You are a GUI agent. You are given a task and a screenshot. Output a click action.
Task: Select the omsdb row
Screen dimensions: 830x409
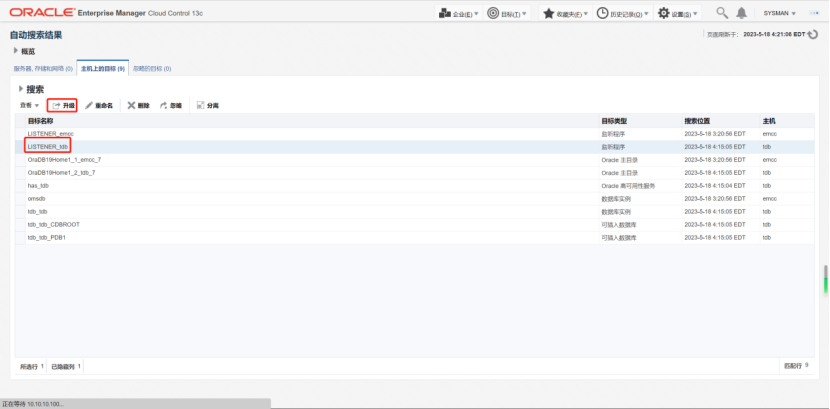[x=414, y=199]
